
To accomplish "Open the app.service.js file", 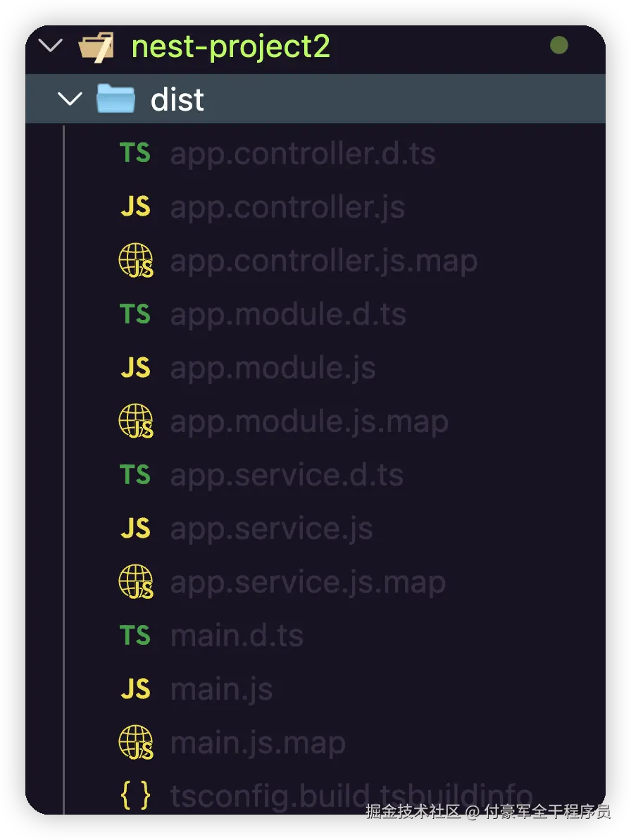I will 271,529.
